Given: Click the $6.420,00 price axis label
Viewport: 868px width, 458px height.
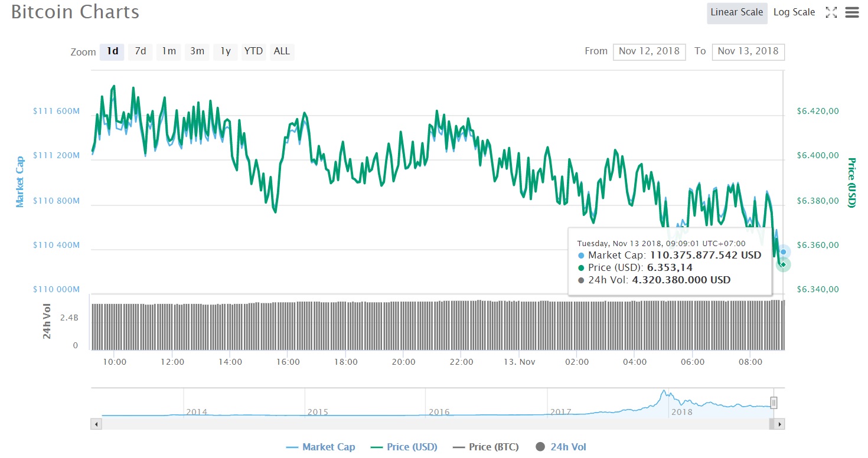Looking at the screenshot, I should [x=817, y=111].
